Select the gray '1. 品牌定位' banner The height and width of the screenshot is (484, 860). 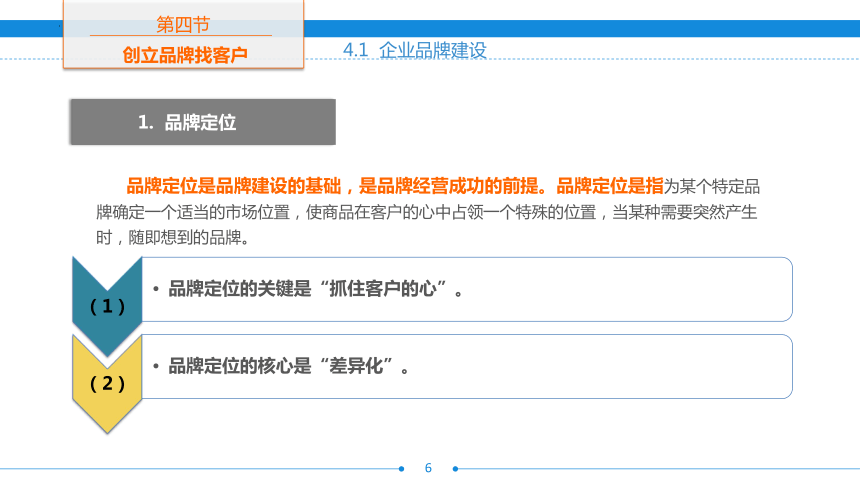pos(203,122)
